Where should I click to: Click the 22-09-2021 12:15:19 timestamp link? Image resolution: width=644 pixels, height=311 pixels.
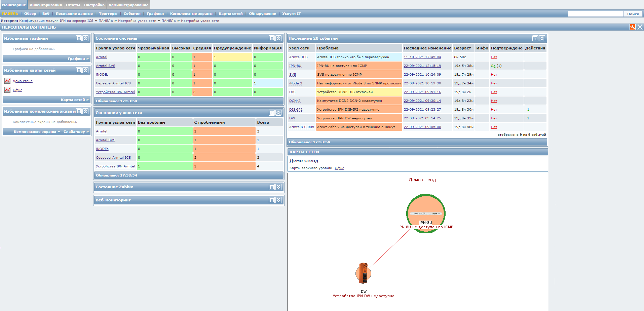pos(422,66)
